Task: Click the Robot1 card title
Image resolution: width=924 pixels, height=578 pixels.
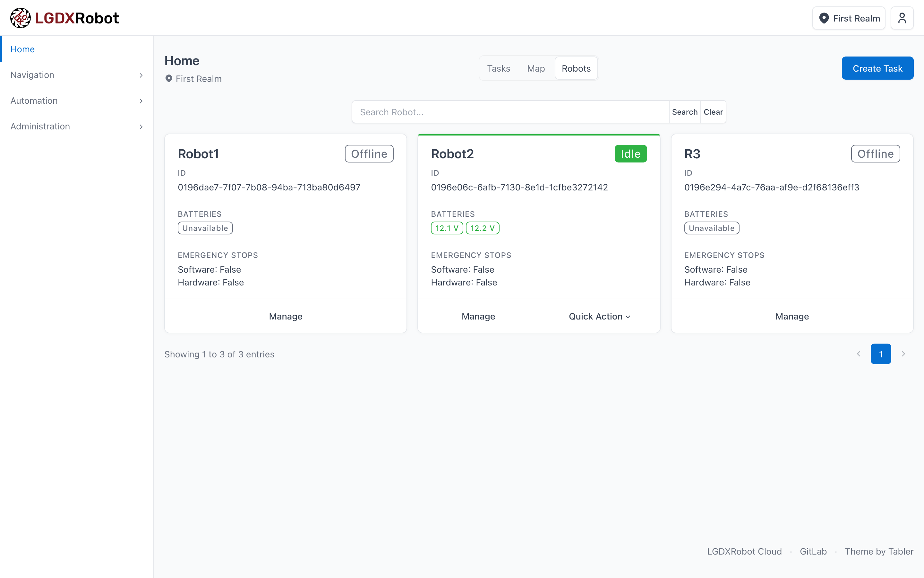Action: pos(198,154)
